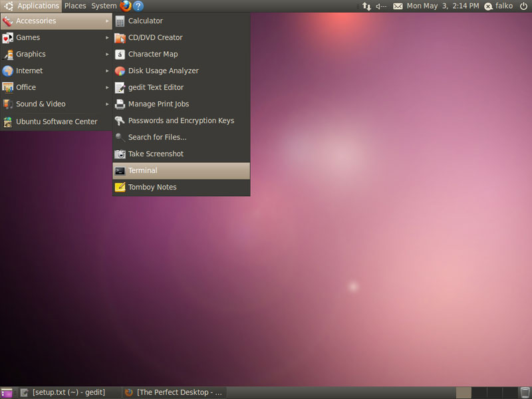Screen dimensions: 532x399
Task: Click the Character Map icon
Action: point(120,55)
